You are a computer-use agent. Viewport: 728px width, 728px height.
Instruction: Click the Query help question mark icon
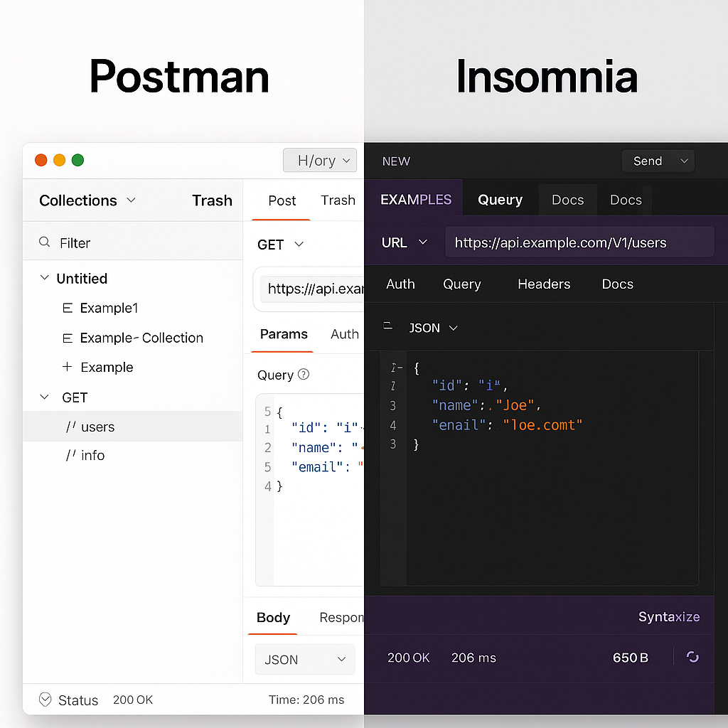tap(303, 375)
